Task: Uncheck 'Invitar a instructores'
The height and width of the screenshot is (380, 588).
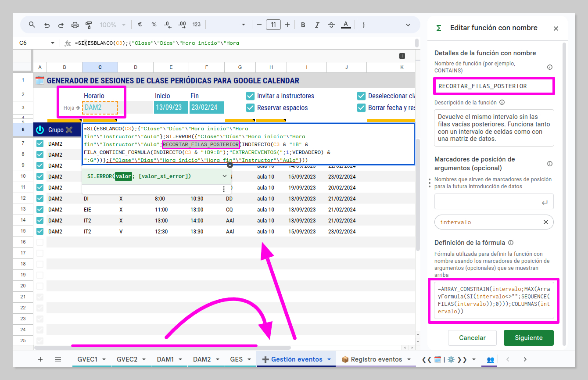Action: tap(251, 96)
